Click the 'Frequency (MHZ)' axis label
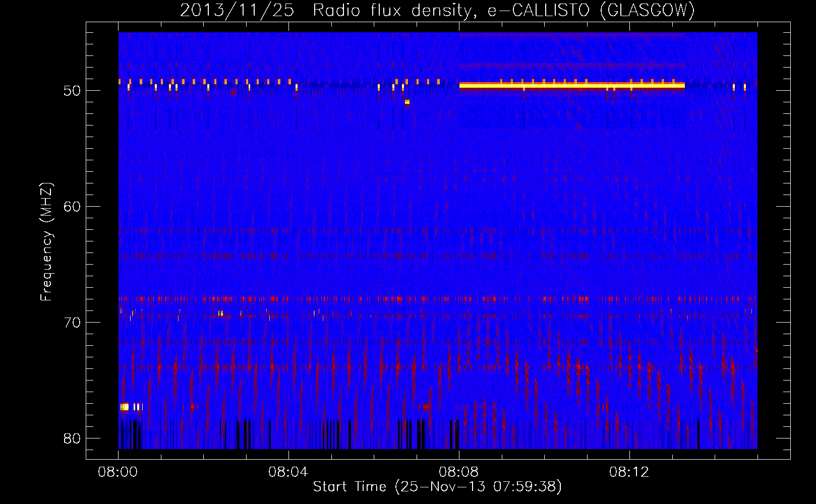Image resolution: width=816 pixels, height=504 pixels. point(46,242)
